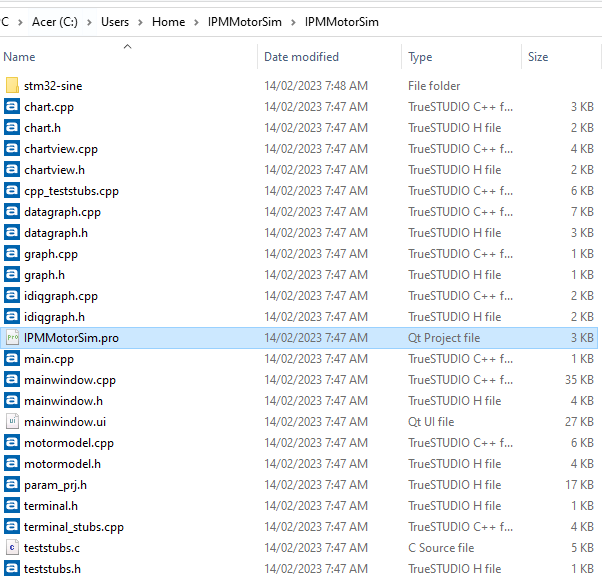Click the teststubs.c source file icon
602x588 pixels.
tap(12, 548)
